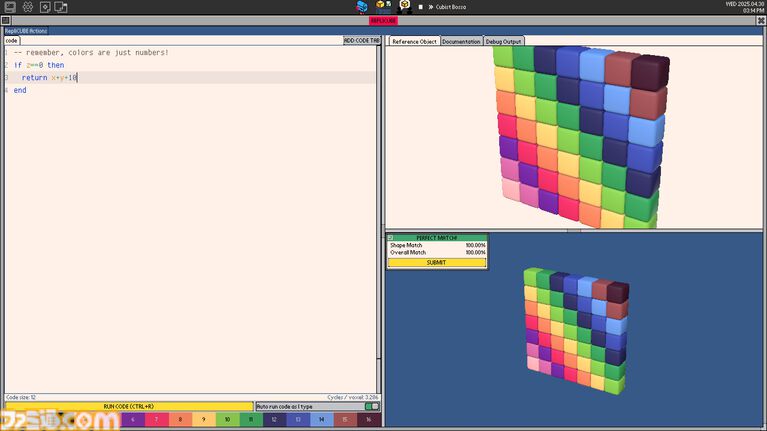Place cursor on line 'if z==0 then'

point(39,65)
